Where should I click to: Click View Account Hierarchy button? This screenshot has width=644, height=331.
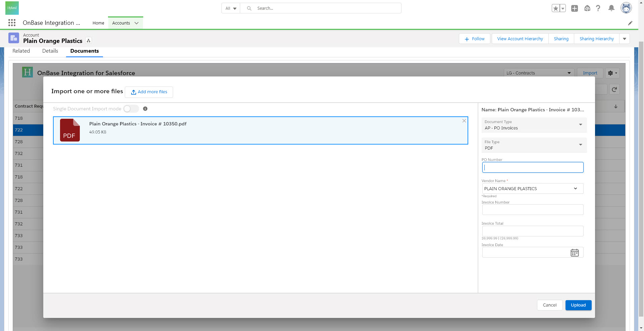click(x=520, y=39)
